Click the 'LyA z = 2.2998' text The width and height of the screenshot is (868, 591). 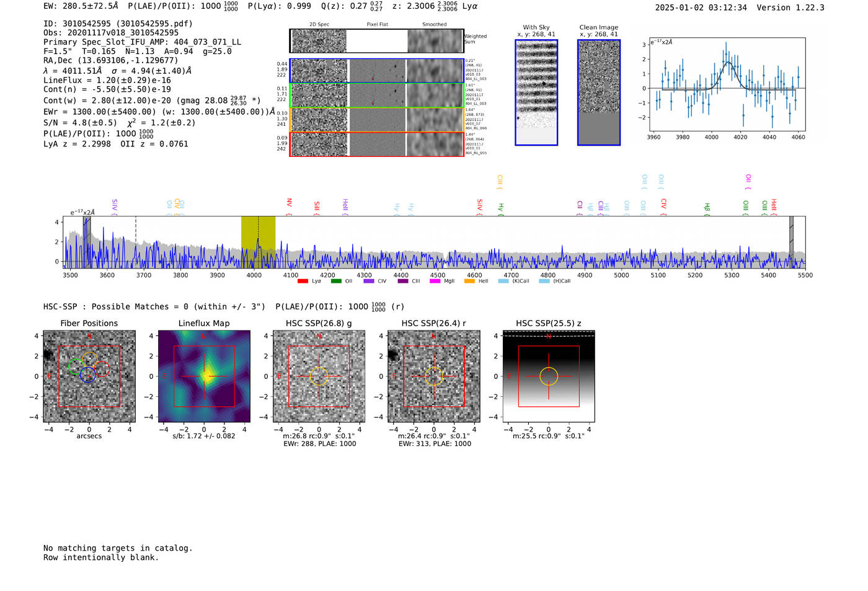point(77,144)
